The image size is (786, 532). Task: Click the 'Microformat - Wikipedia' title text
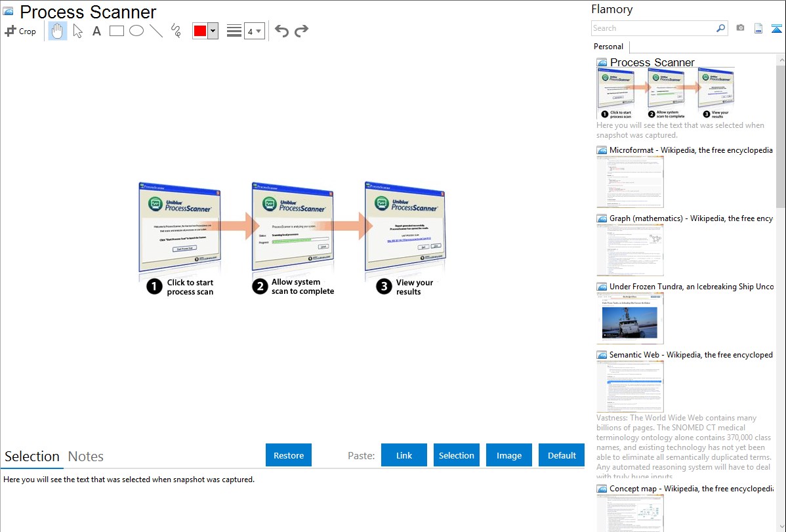click(x=692, y=150)
